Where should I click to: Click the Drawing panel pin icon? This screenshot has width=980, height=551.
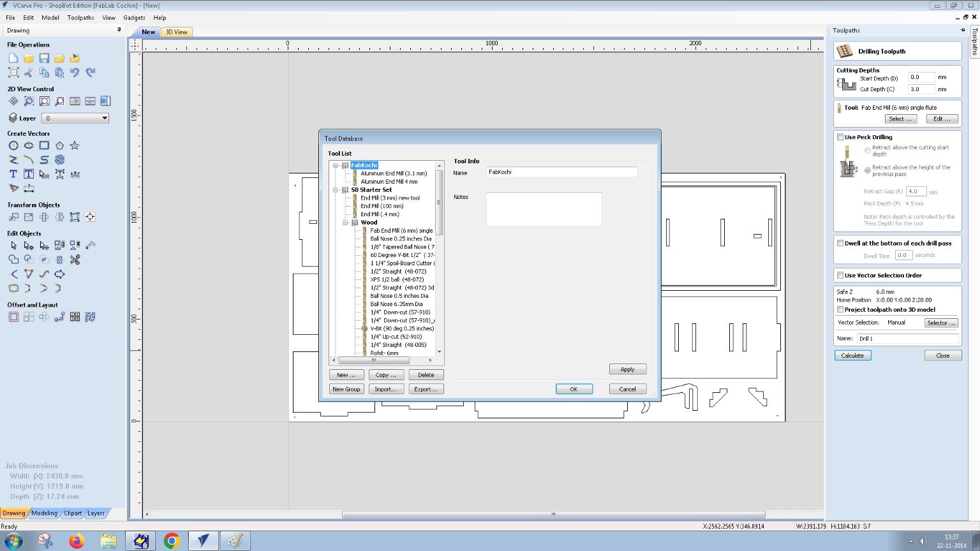click(119, 30)
